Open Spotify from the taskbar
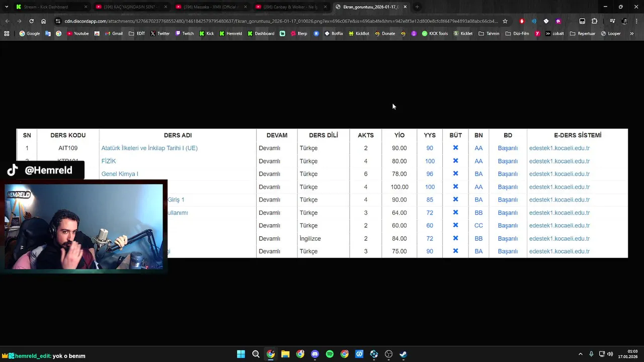This screenshot has height=362, width=644. [330, 354]
